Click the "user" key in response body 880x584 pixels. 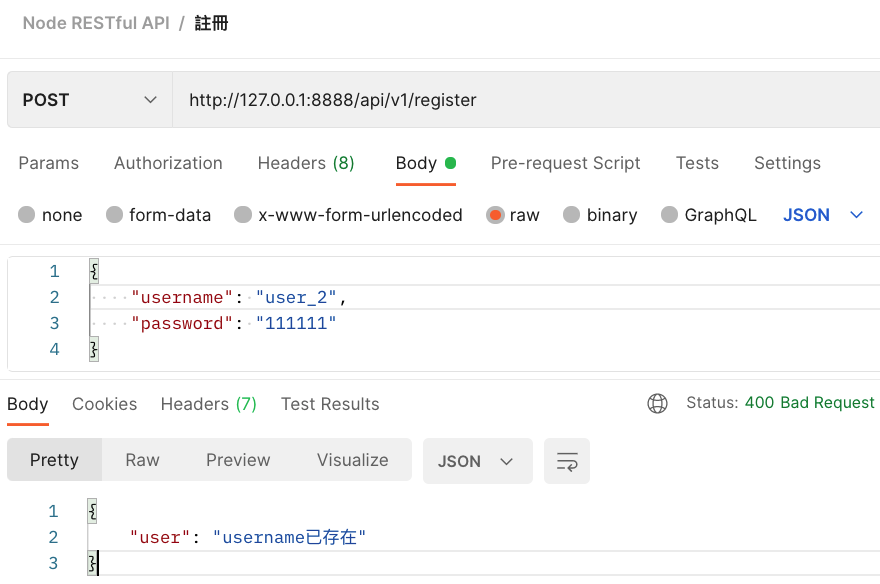pyautogui.click(x=161, y=537)
